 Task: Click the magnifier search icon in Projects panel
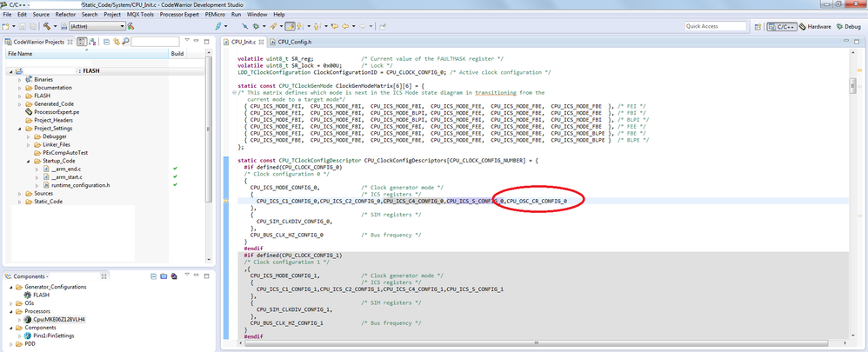click(125, 42)
